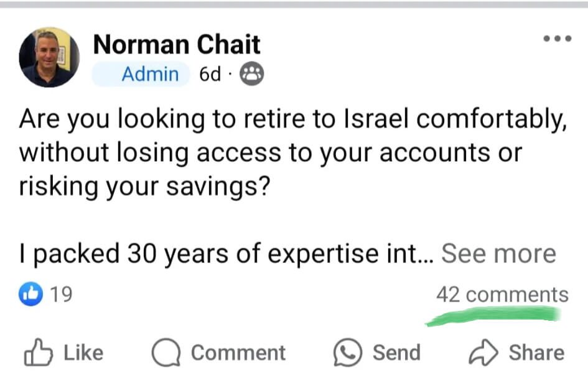Screen dimensions: 588x383
Task: Open the 42 comments list
Action: 502,294
